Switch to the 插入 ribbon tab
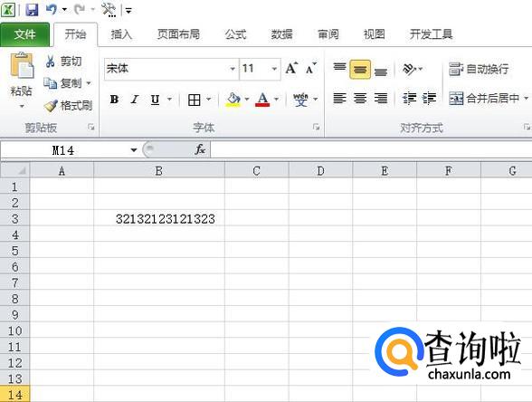The height and width of the screenshot is (402, 532). 121,34
